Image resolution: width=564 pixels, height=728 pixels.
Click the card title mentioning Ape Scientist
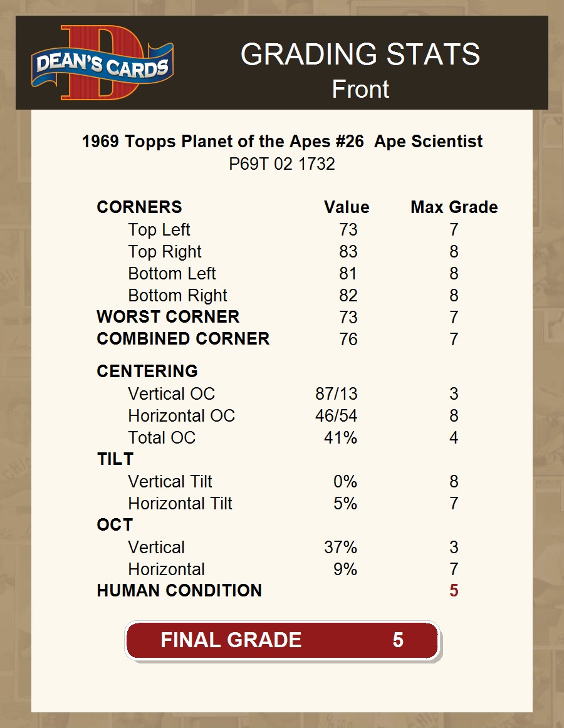tap(282, 142)
